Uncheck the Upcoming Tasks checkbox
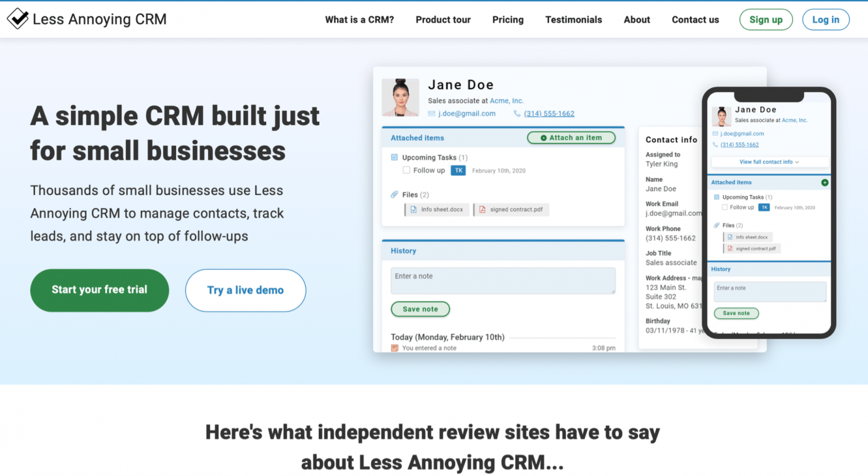Viewport: 868px width, 476px height. pos(393,157)
